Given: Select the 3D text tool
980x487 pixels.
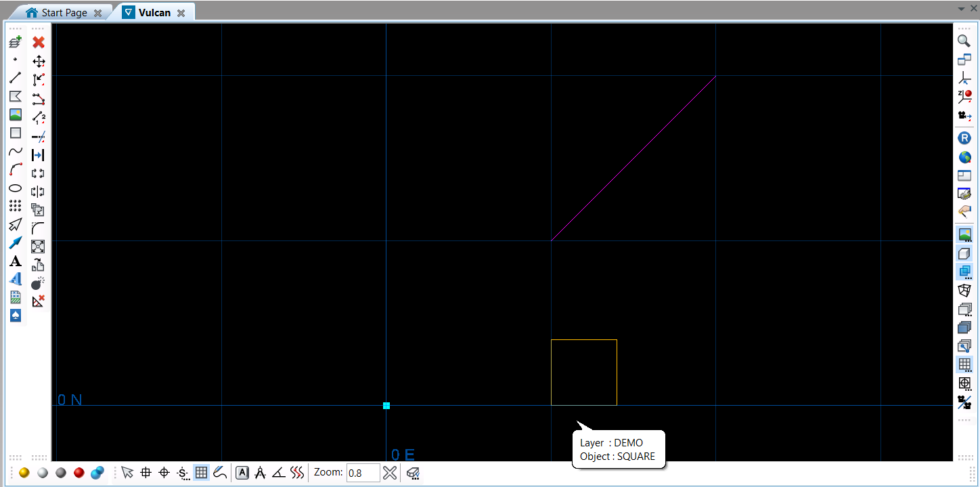Looking at the screenshot, I should pyautogui.click(x=16, y=279).
